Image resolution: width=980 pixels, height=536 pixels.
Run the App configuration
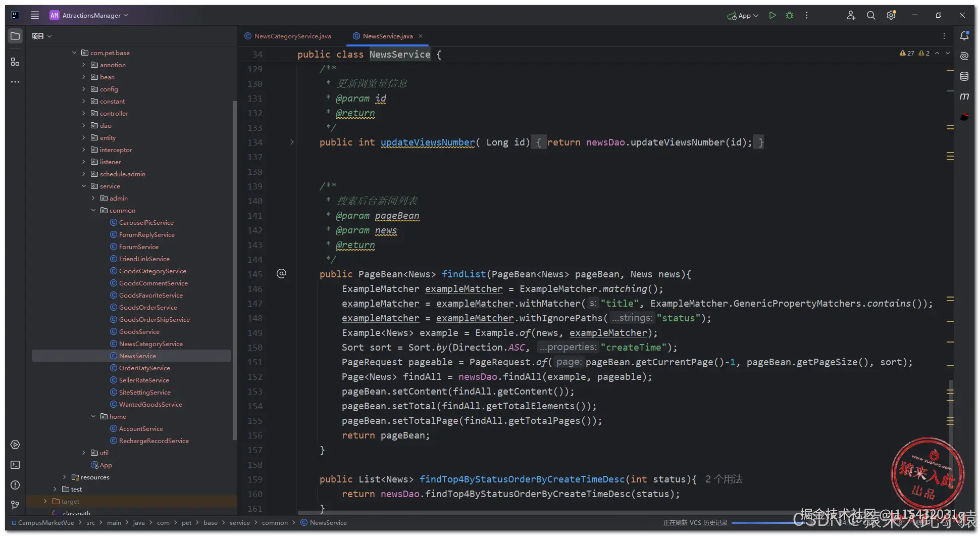pos(772,15)
